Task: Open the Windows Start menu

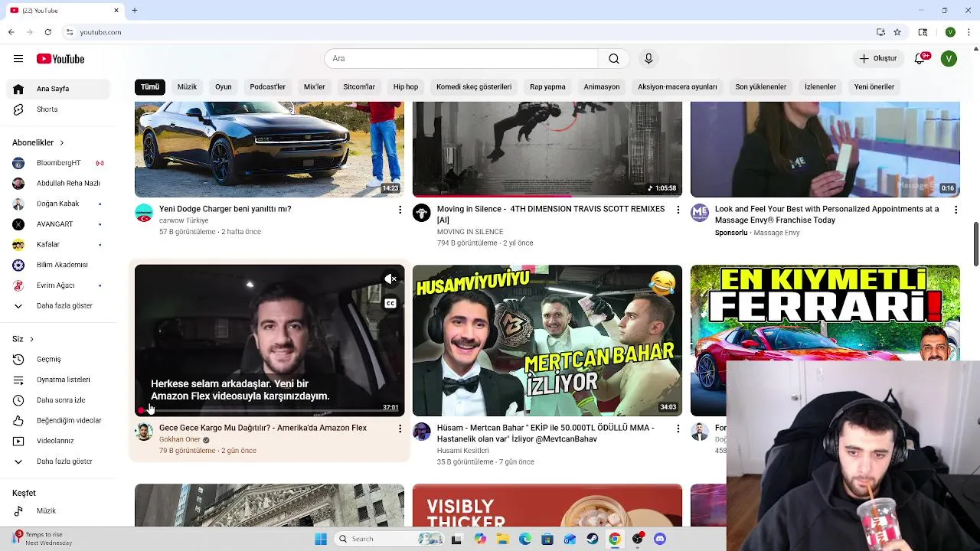Action: (x=321, y=539)
